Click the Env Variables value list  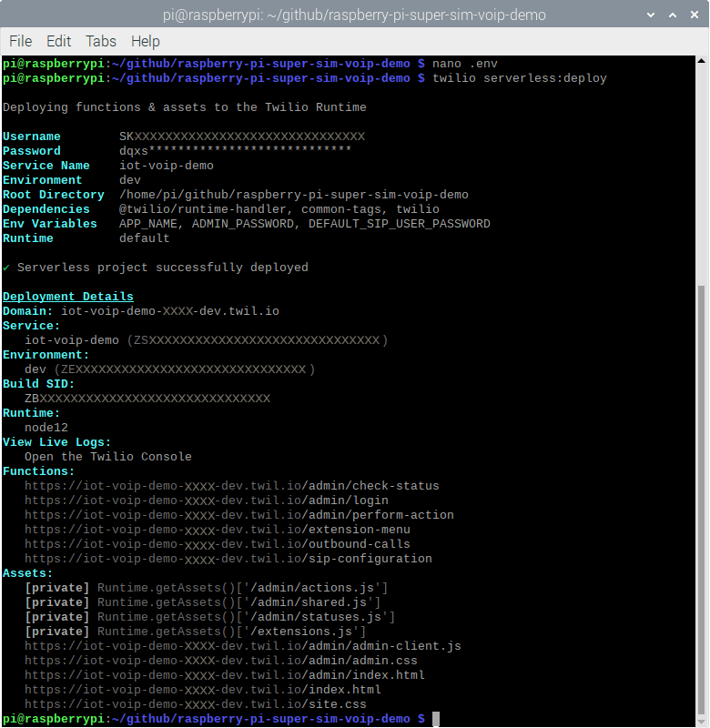(305, 223)
